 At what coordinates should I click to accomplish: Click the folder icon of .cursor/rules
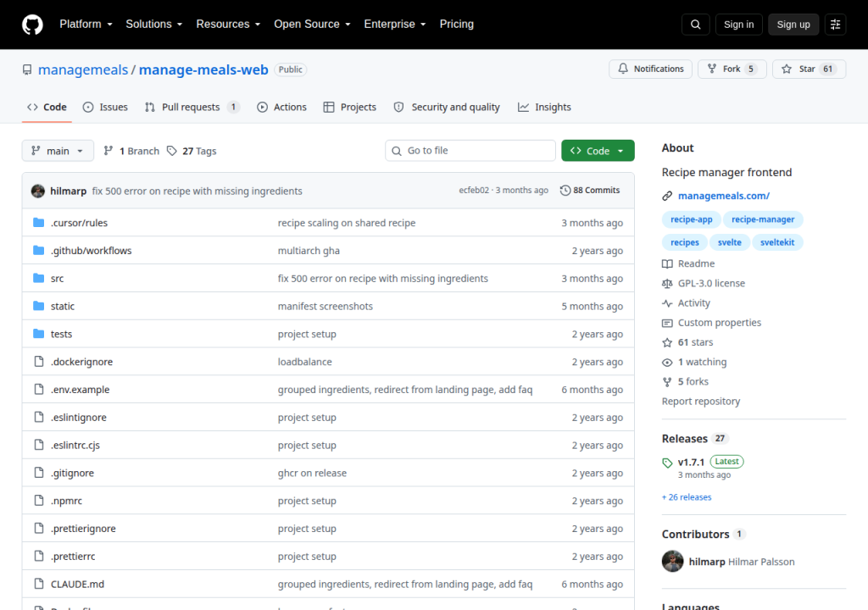click(x=39, y=223)
